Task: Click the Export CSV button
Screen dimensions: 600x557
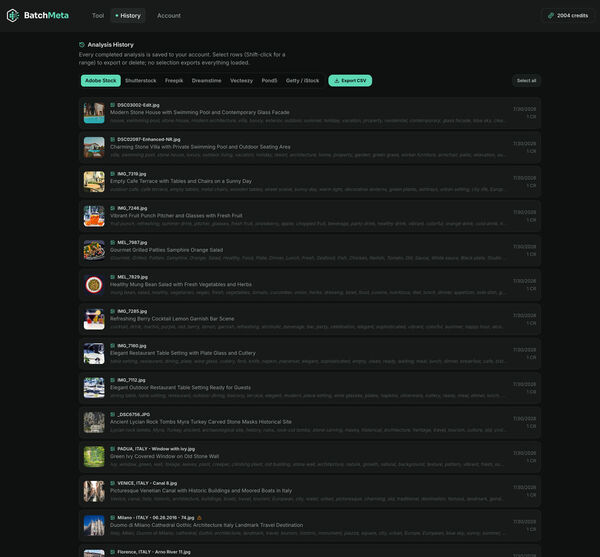Action: pyautogui.click(x=350, y=81)
